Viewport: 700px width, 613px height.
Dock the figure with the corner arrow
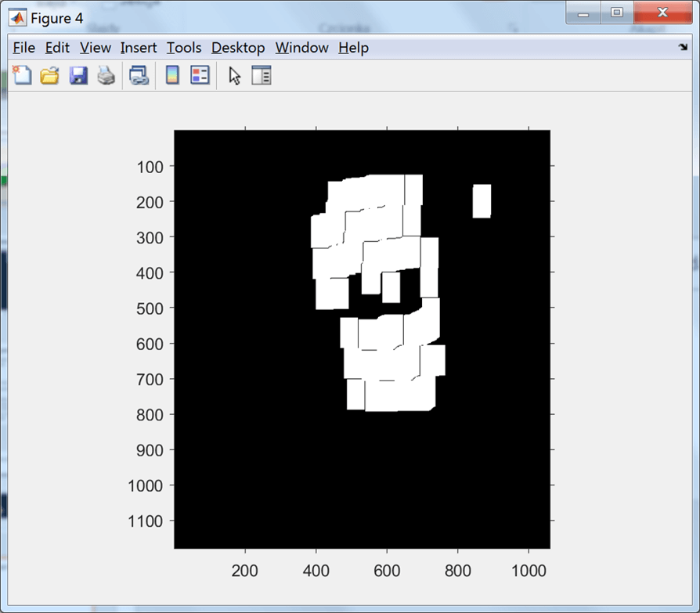coord(683,47)
